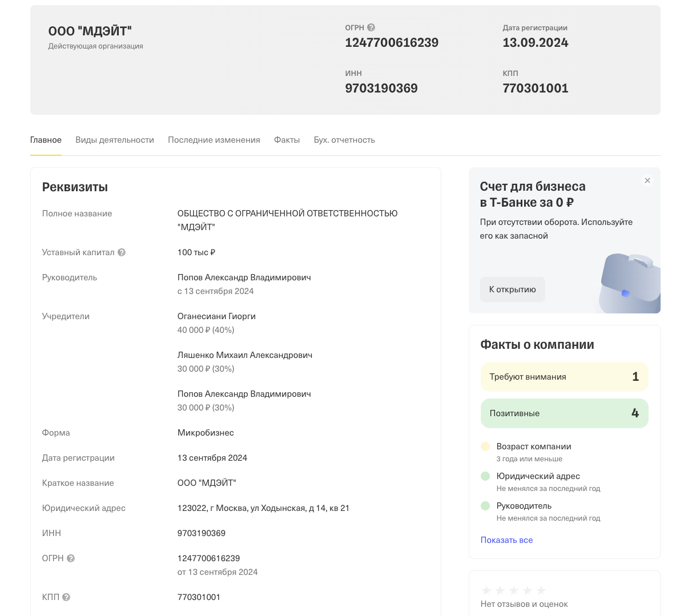
Task: Show all company facts
Action: (506, 539)
